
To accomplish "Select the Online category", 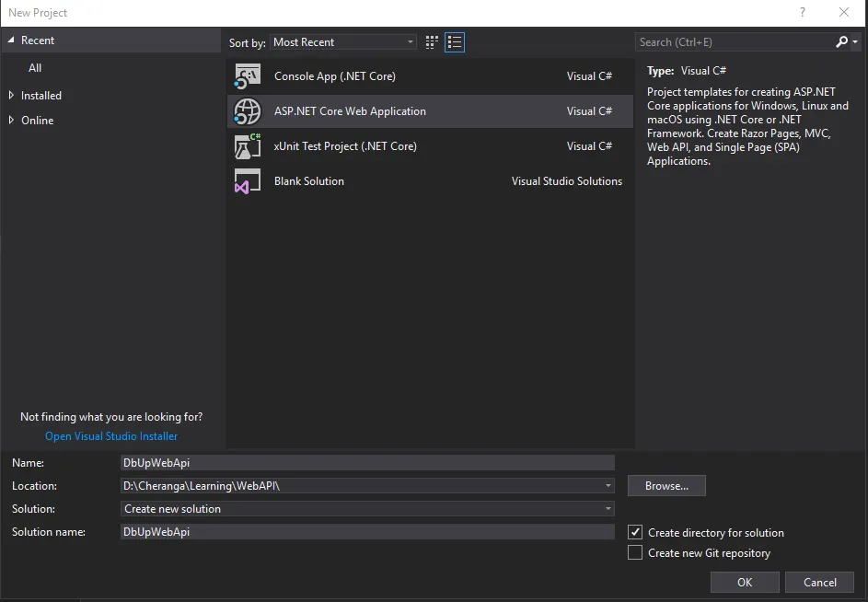I will pyautogui.click(x=36, y=120).
